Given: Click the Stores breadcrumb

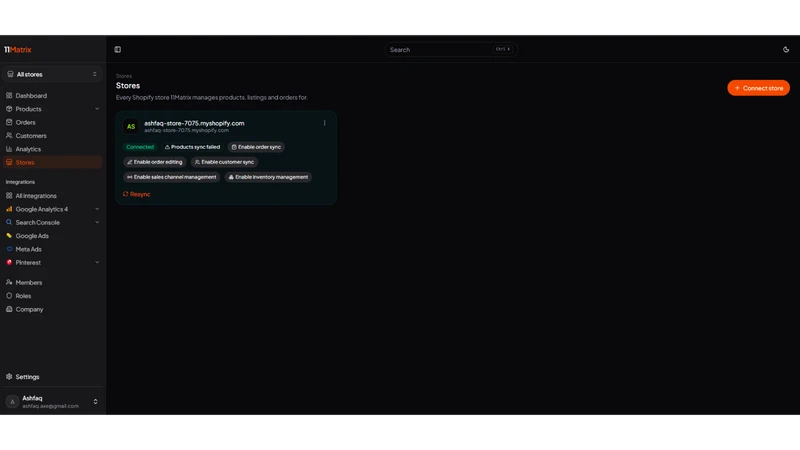Looking at the screenshot, I should point(124,76).
